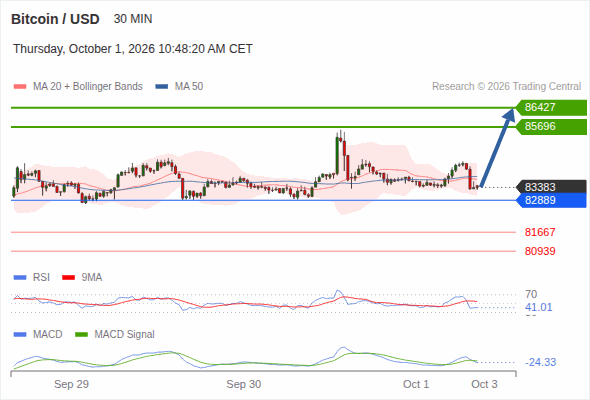Click the 9MA legend label
Viewport: 590px width, 400px height.
tap(92, 278)
